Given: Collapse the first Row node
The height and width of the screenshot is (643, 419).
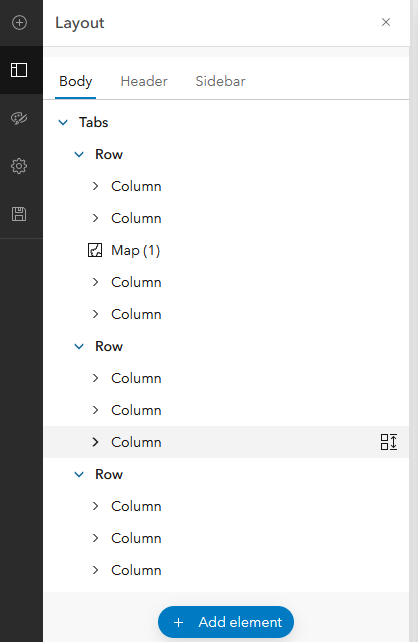Looking at the screenshot, I should click(79, 154).
